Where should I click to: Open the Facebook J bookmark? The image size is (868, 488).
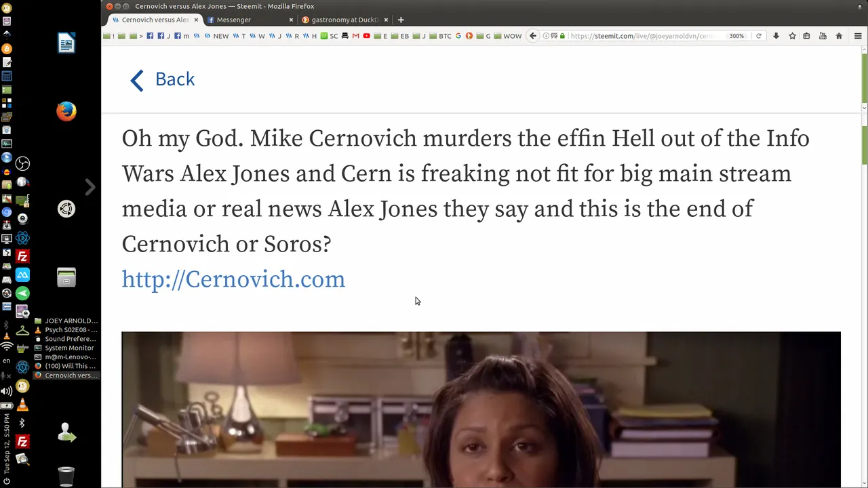pyautogui.click(x=164, y=36)
